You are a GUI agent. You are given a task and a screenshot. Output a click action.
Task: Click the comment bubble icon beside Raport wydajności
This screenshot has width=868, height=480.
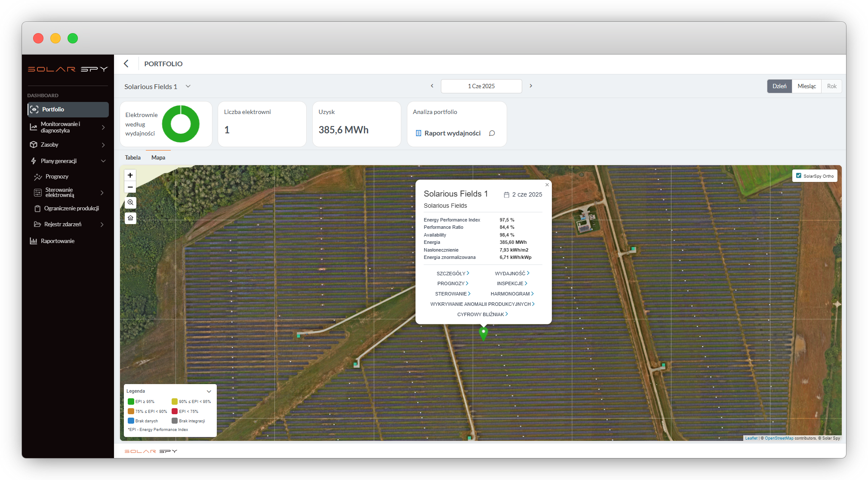[492, 133]
